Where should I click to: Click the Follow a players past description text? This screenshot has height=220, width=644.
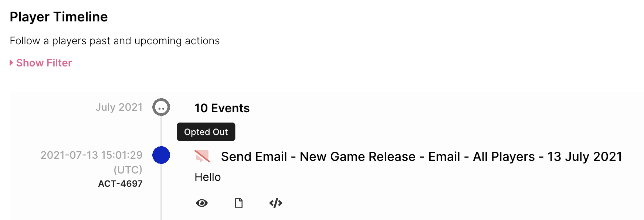point(115,41)
